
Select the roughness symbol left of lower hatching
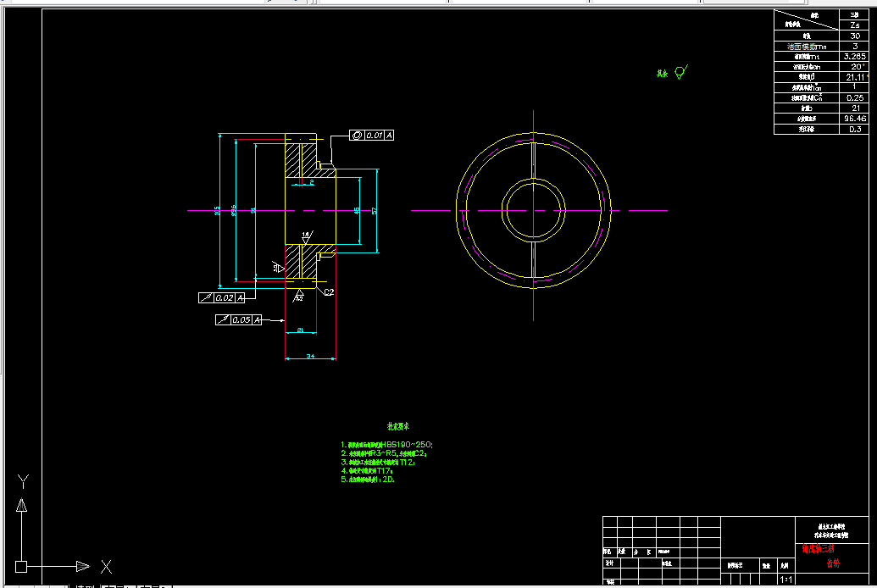278,267
